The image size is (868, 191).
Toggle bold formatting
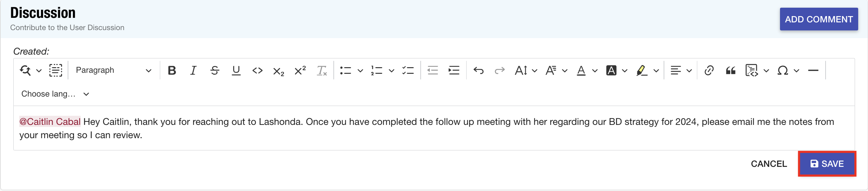tap(172, 70)
